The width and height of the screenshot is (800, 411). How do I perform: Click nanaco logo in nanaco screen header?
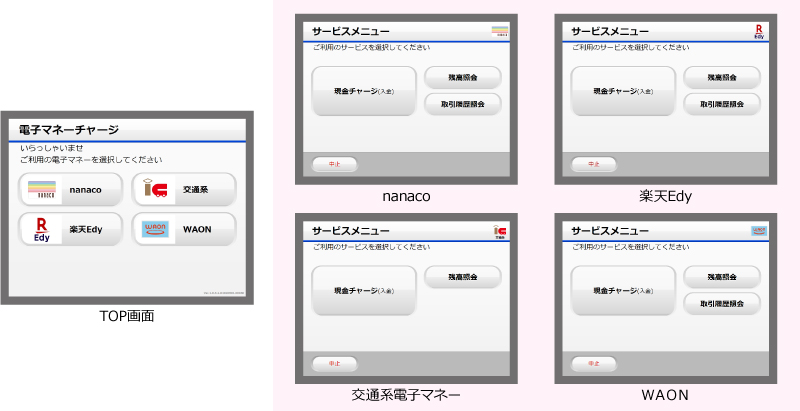[x=500, y=31]
